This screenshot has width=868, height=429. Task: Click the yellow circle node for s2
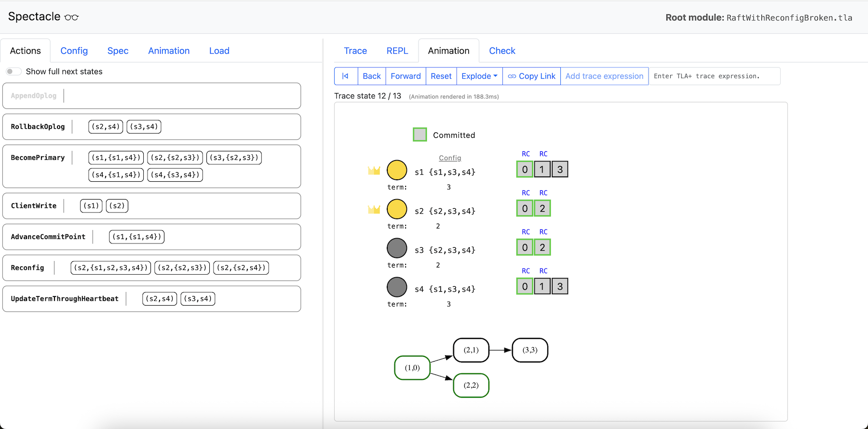point(397,209)
